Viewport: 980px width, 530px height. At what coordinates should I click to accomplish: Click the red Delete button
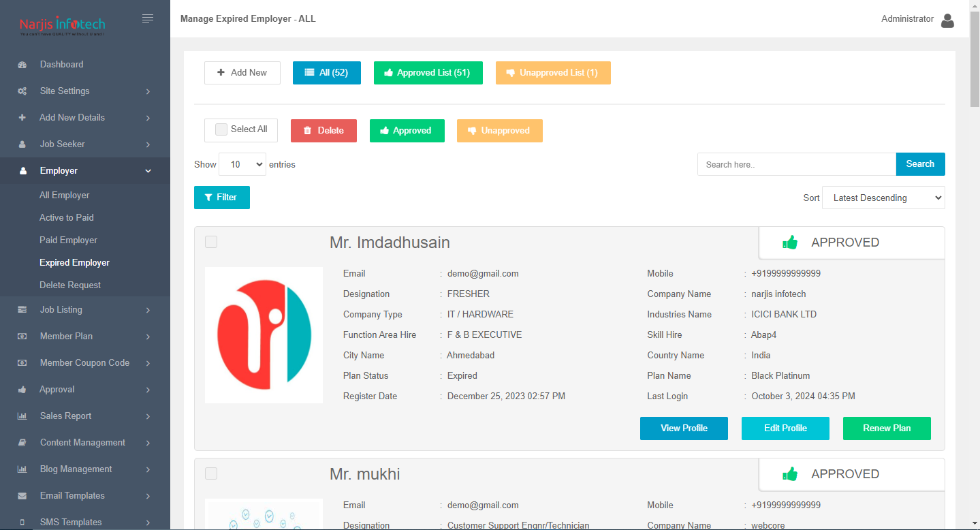323,131
